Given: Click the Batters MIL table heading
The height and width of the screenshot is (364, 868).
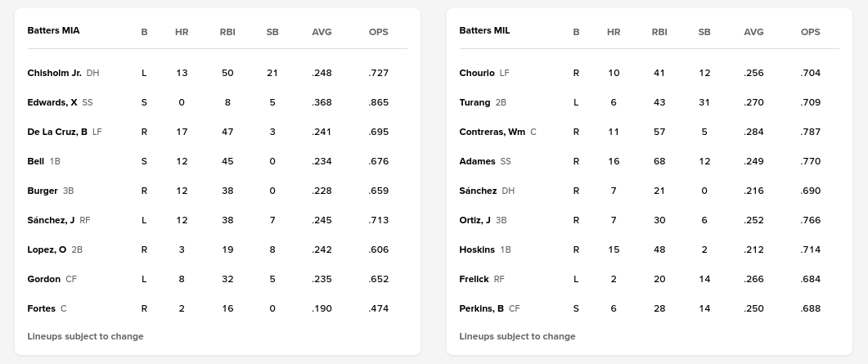Looking at the screenshot, I should [484, 31].
